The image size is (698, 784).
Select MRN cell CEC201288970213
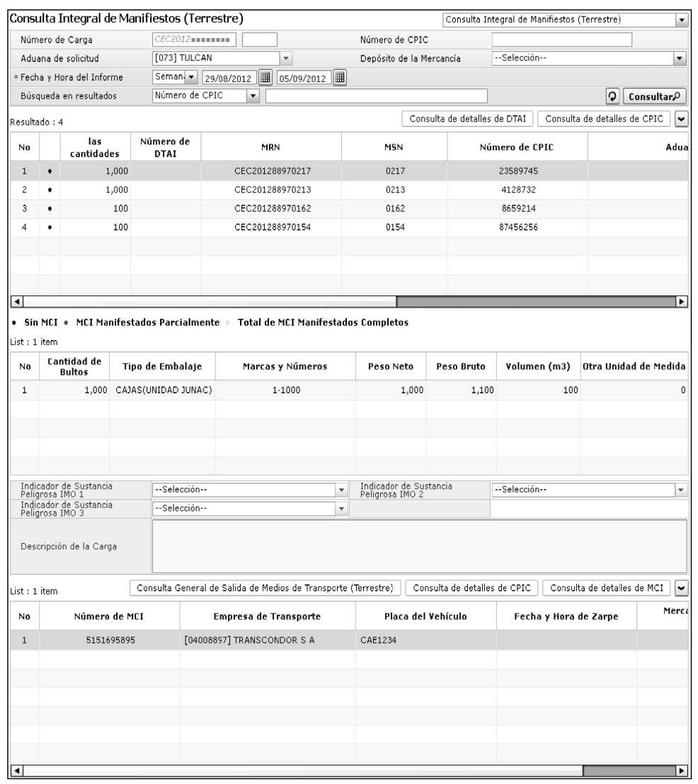click(x=273, y=190)
